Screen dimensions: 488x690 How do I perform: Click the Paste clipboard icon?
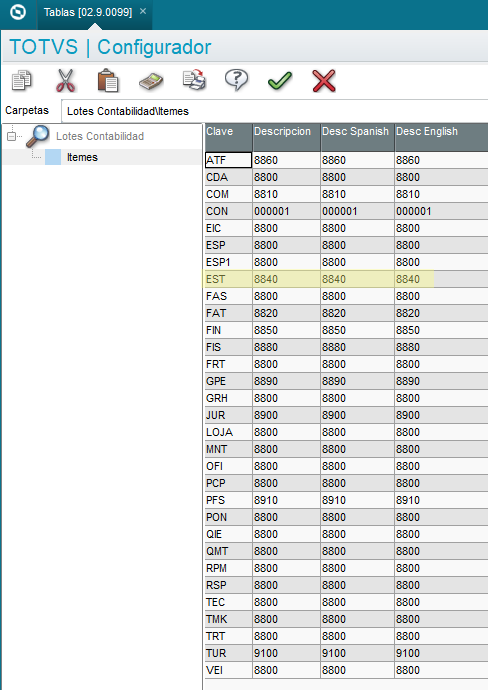[108, 81]
